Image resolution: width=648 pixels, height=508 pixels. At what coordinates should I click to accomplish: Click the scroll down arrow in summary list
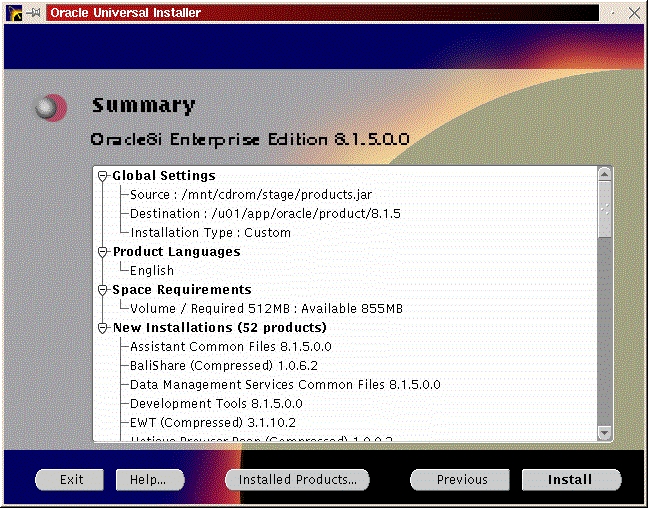pyautogui.click(x=604, y=433)
